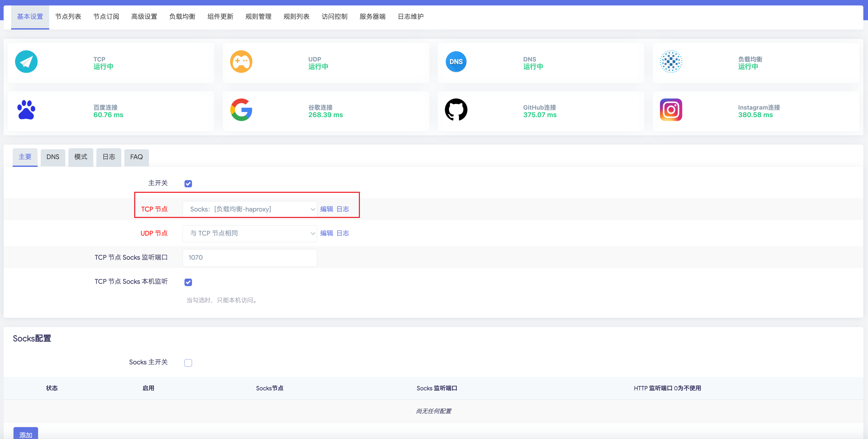This screenshot has height=439, width=868.
Task: Select the DNS settings sub-tab
Action: tap(53, 157)
